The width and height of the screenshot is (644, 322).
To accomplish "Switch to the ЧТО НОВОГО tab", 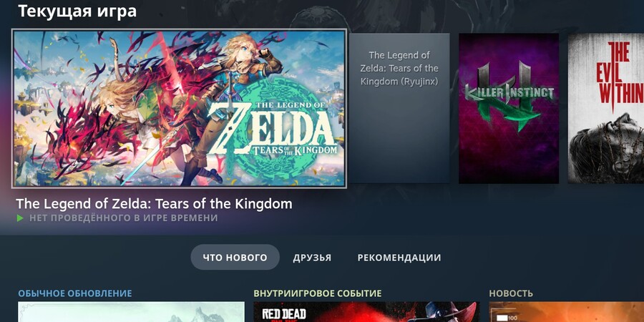I will point(235,258).
